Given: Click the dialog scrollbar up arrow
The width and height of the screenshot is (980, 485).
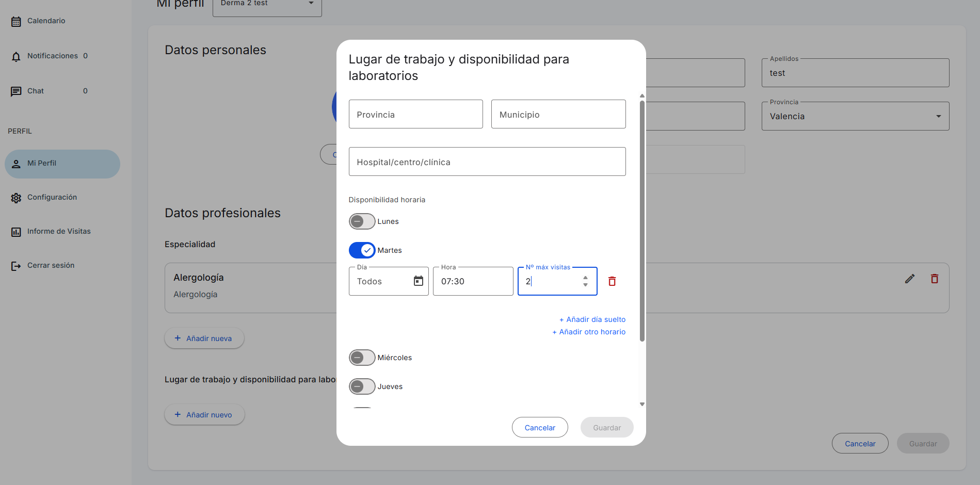Looking at the screenshot, I should pos(642,96).
